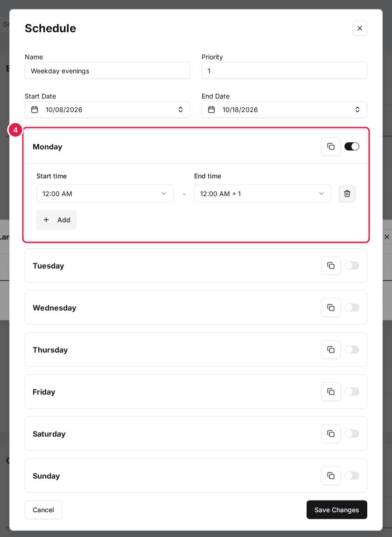Switch on the Saturday toggle

[352, 434]
